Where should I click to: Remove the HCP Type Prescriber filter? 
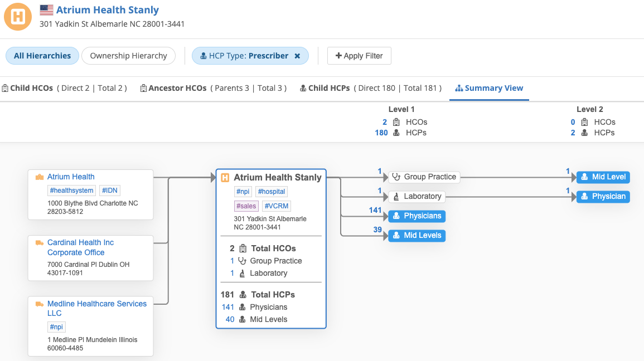(297, 56)
